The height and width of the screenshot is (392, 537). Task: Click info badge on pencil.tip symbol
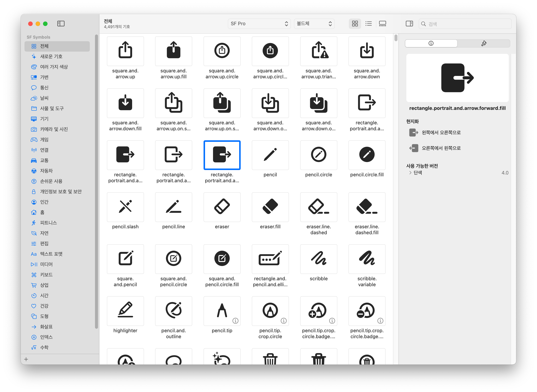tap(235, 321)
